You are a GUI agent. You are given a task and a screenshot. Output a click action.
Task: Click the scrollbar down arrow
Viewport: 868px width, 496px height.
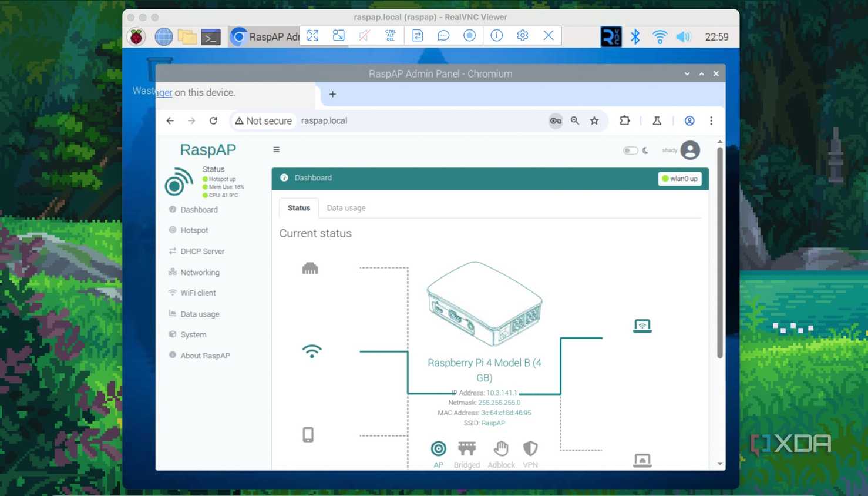720,464
